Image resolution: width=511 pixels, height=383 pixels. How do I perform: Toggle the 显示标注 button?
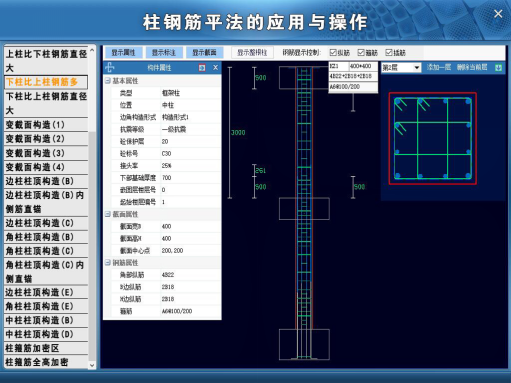tap(164, 53)
